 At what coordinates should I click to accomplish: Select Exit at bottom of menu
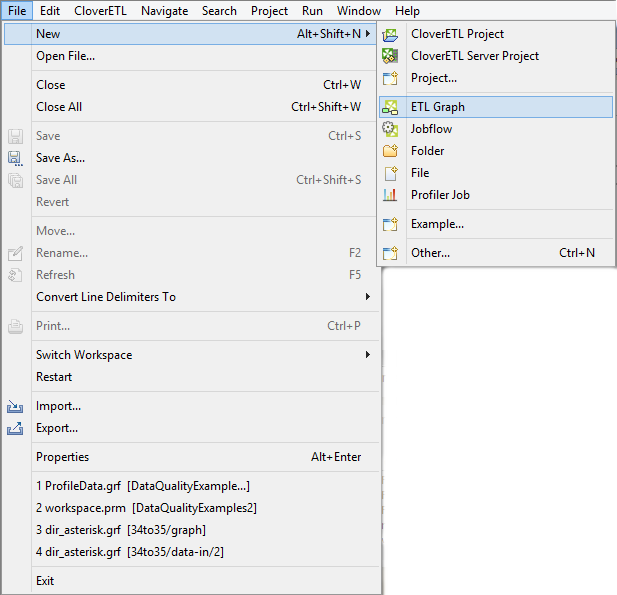[191, 581]
